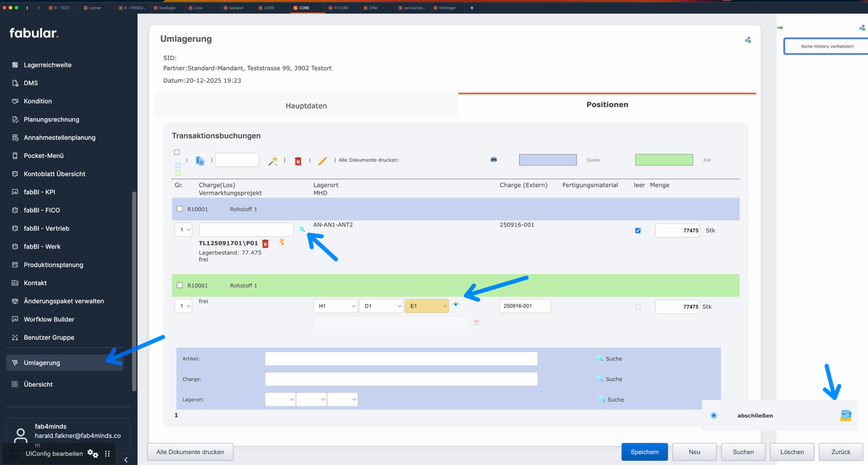This screenshot has height=465, width=868.
Task: Click the eye icon next to E1 dropdown
Action: pos(456,305)
